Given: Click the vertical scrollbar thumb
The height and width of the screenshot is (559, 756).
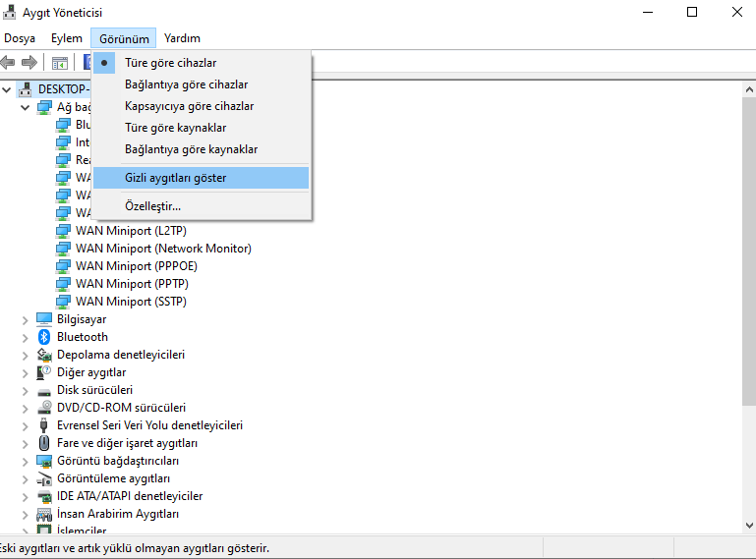Looking at the screenshot, I should tap(749, 252).
